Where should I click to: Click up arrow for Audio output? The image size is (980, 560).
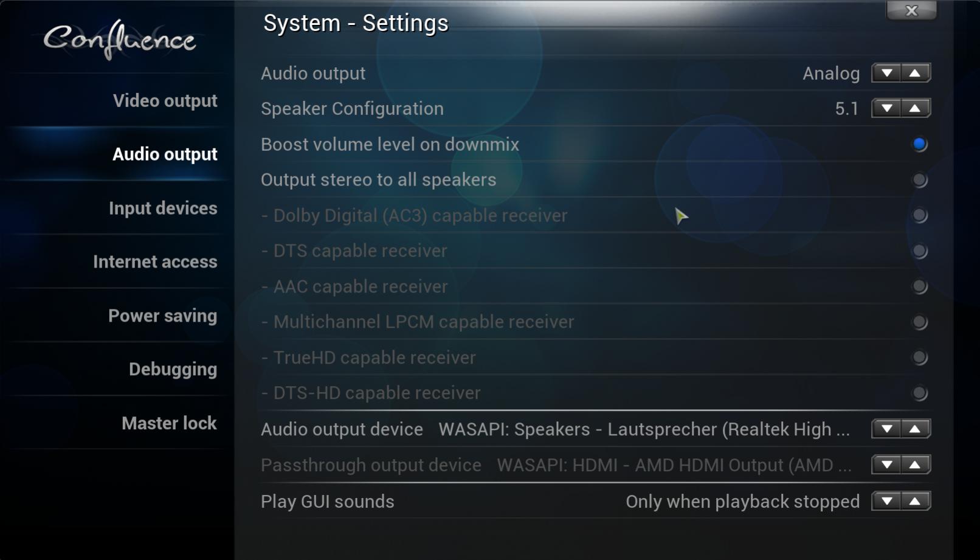click(x=915, y=73)
